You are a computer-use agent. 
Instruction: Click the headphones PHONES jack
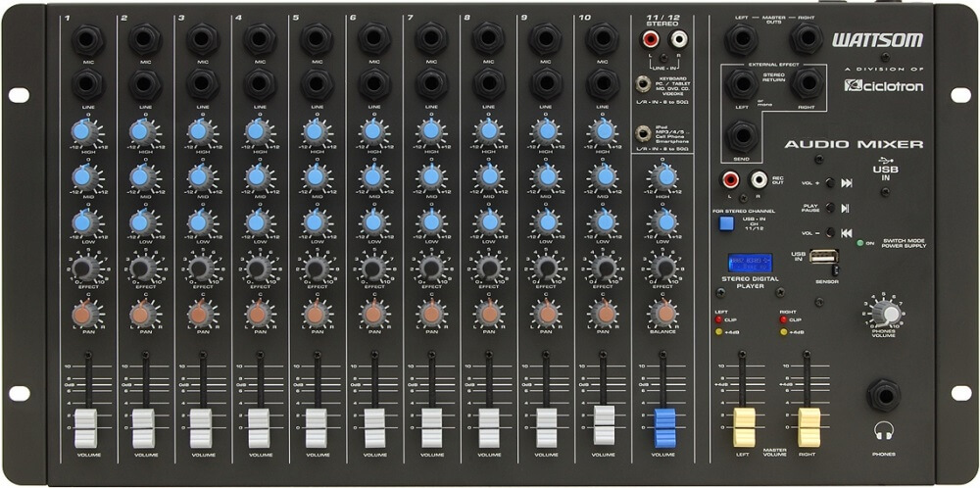click(884, 397)
